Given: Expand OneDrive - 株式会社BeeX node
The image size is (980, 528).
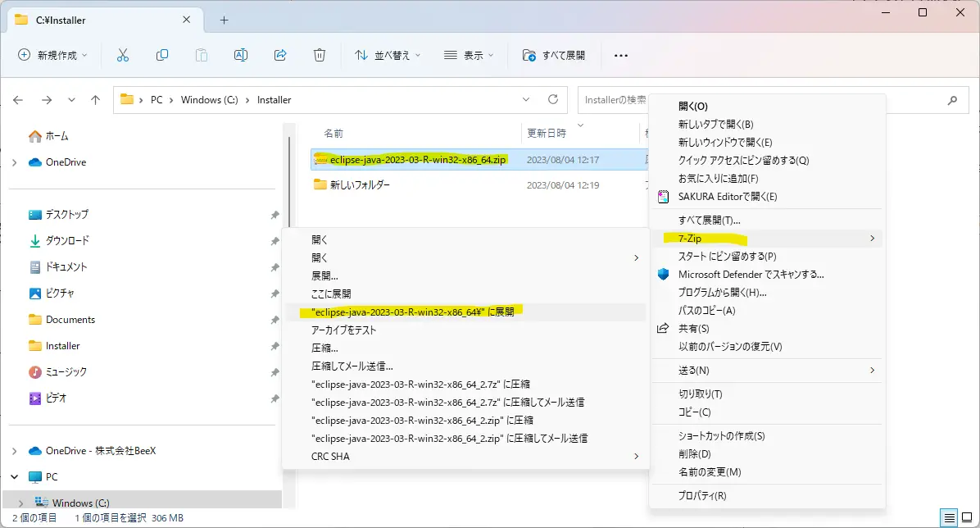Looking at the screenshot, I should [x=15, y=451].
